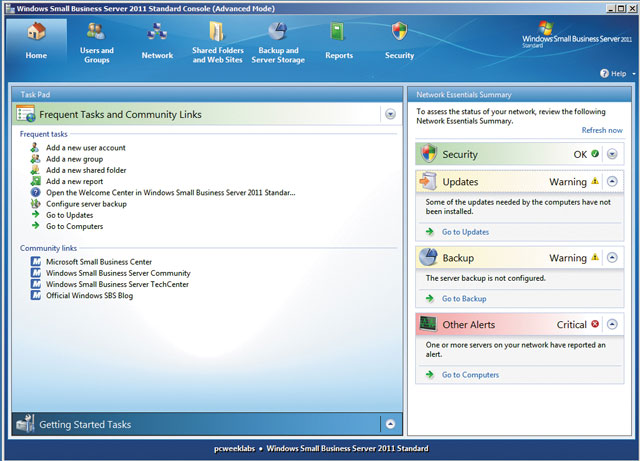Collapse the Updates warning section
The image size is (640, 461).
point(612,181)
